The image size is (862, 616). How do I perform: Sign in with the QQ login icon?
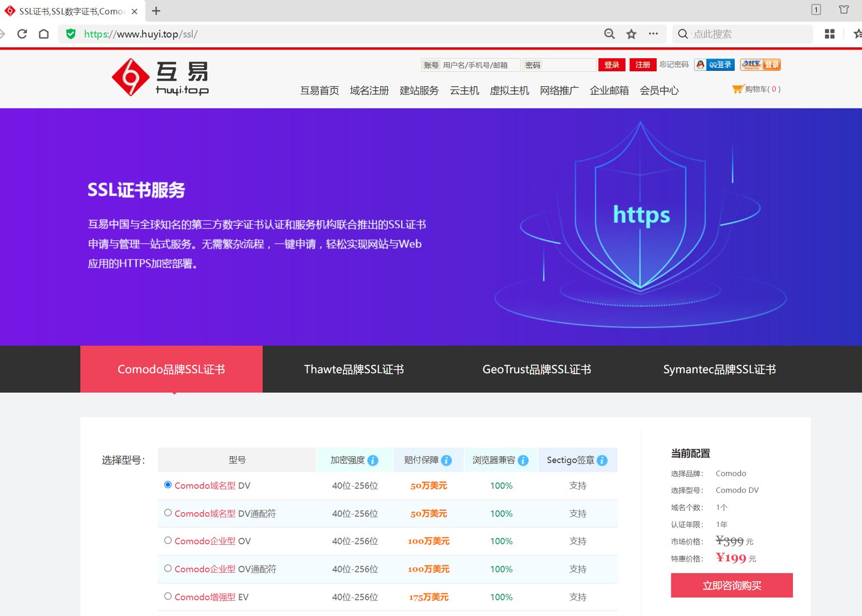714,64
